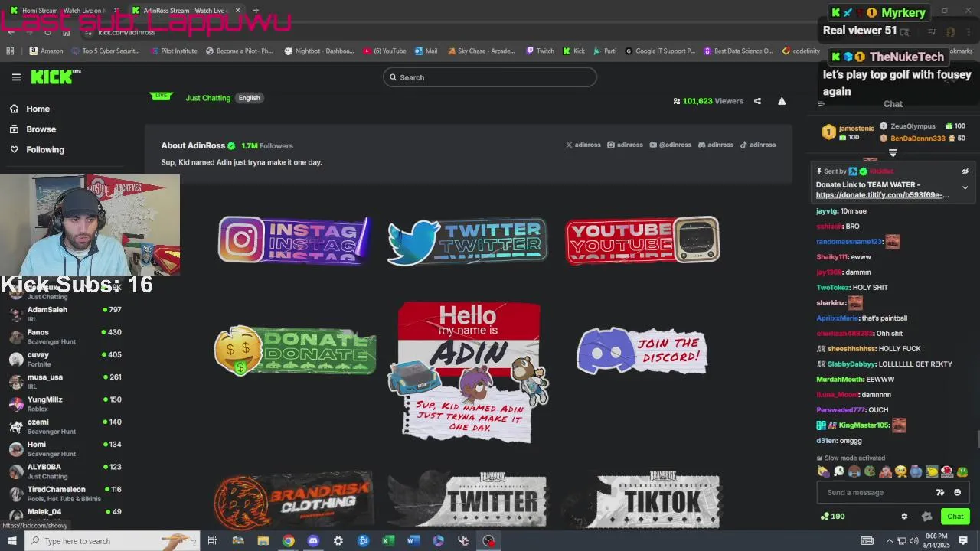This screenshot has width=980, height=551.
Task: Open ALYBOBA channel in sidebar
Action: [65, 471]
